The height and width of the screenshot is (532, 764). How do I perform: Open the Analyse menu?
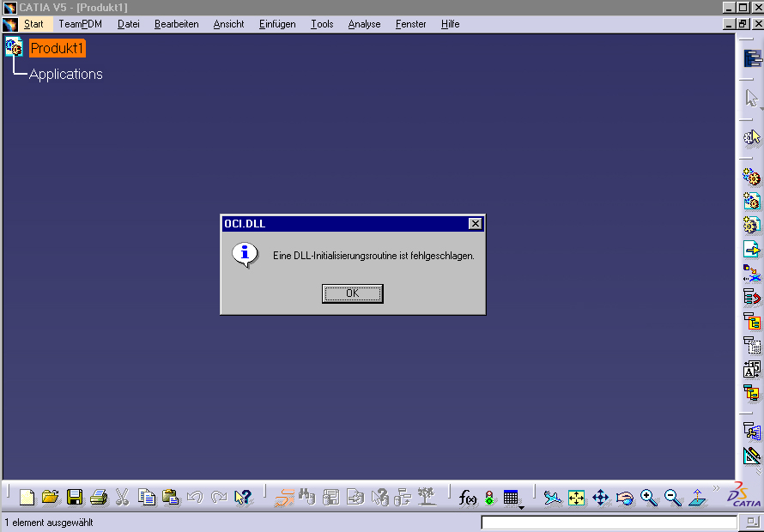(364, 24)
